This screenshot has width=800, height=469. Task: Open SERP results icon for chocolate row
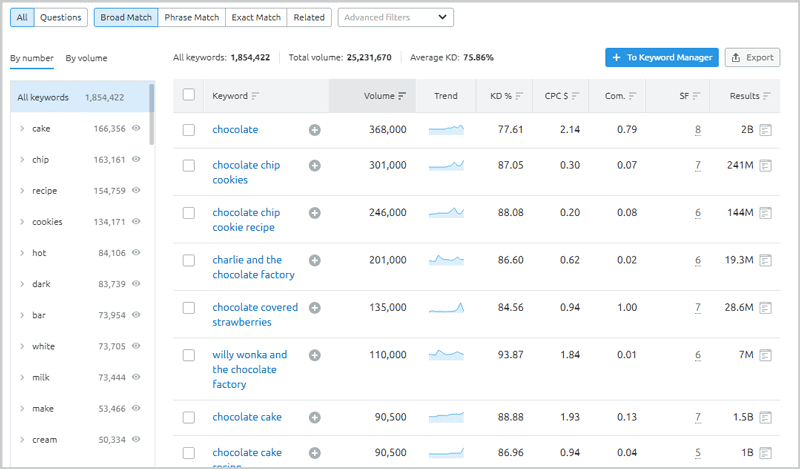click(x=766, y=130)
